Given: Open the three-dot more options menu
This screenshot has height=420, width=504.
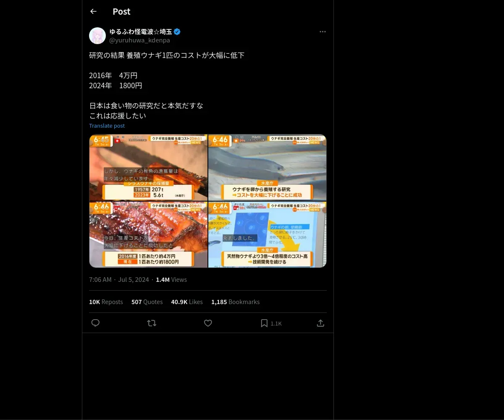Looking at the screenshot, I should (x=323, y=31).
